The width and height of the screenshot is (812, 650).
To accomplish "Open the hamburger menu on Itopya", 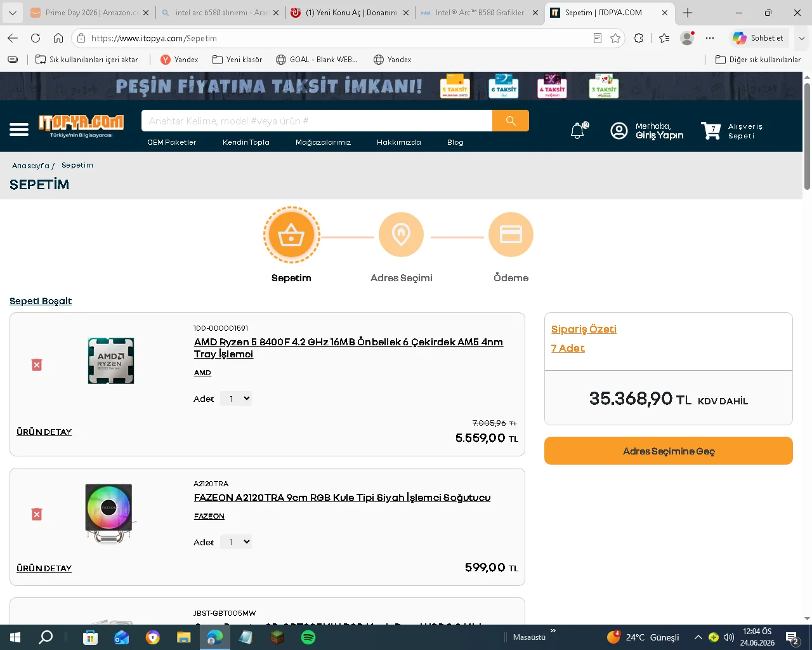I will (x=19, y=130).
